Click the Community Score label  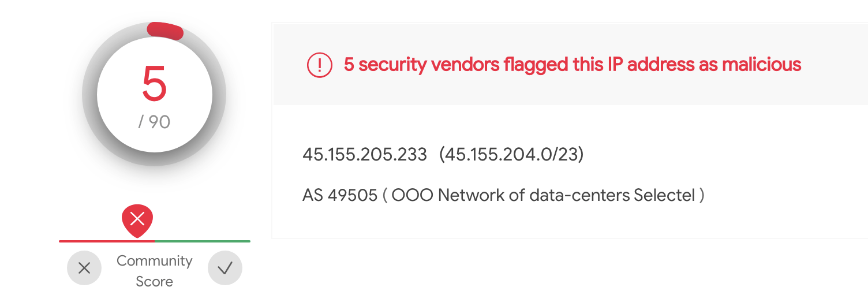click(x=154, y=271)
